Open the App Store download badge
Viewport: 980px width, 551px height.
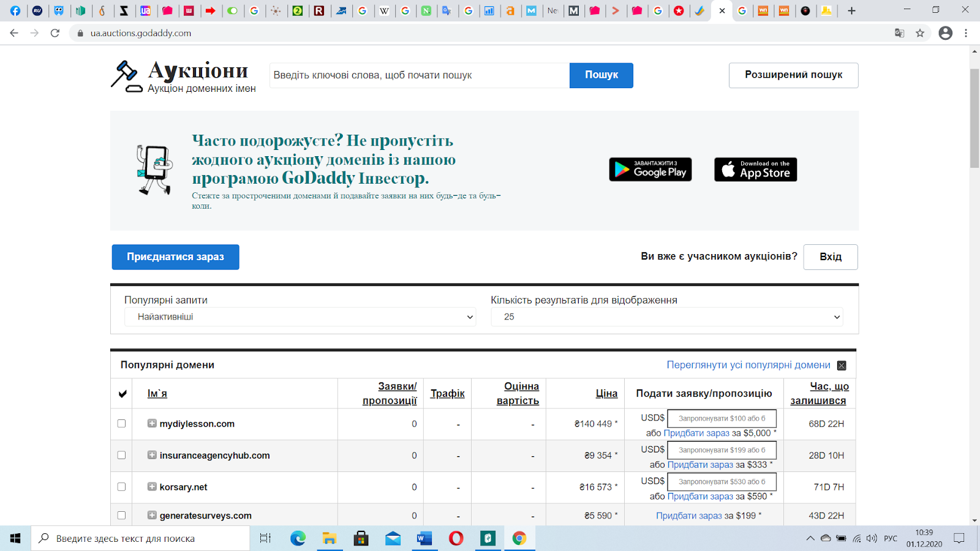click(x=756, y=170)
